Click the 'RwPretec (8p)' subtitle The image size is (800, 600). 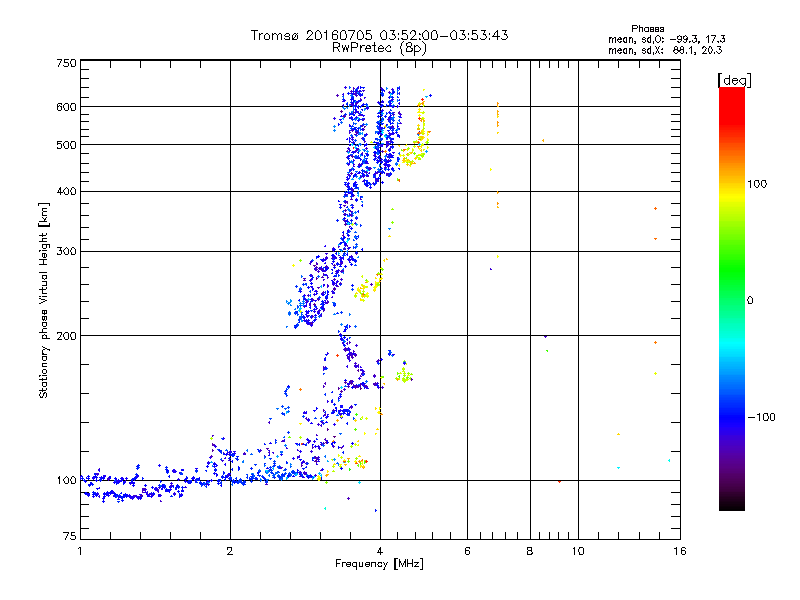pyautogui.click(x=379, y=48)
